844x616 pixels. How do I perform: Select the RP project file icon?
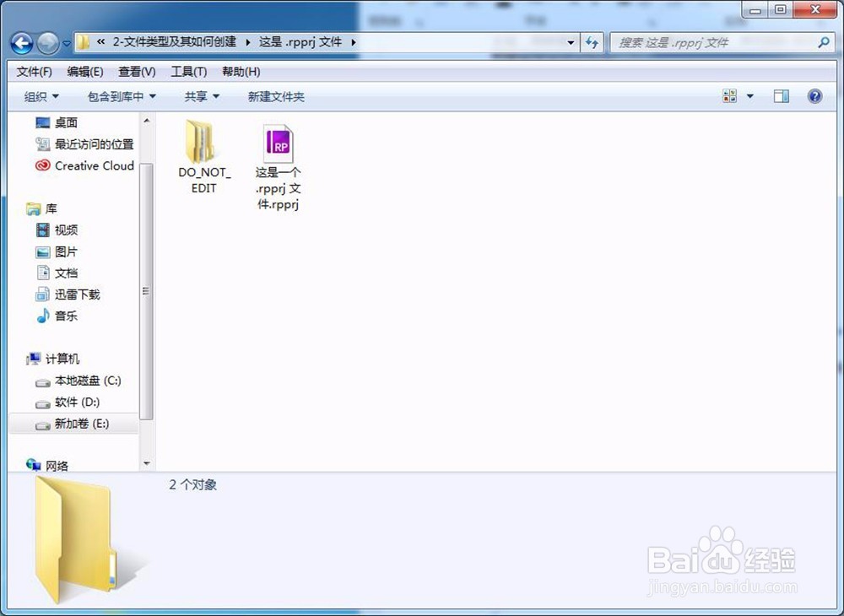pyautogui.click(x=278, y=143)
